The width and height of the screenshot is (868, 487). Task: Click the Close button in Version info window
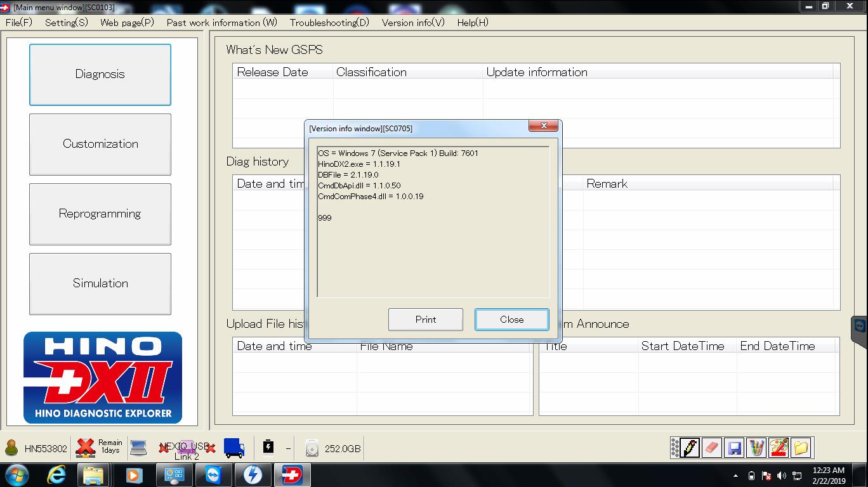click(511, 320)
